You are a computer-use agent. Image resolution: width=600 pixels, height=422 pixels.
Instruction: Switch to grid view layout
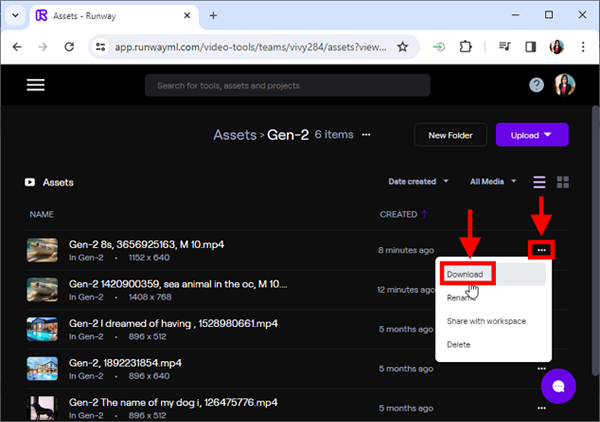[x=562, y=182]
